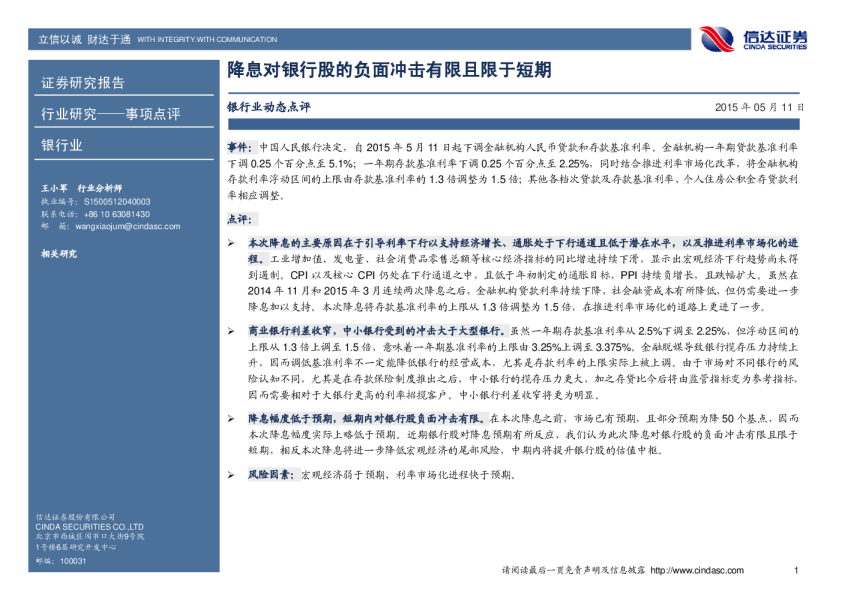Select the 证券研究报告 sidebar heading
The width and height of the screenshot is (842, 595).
pyautogui.click(x=83, y=82)
